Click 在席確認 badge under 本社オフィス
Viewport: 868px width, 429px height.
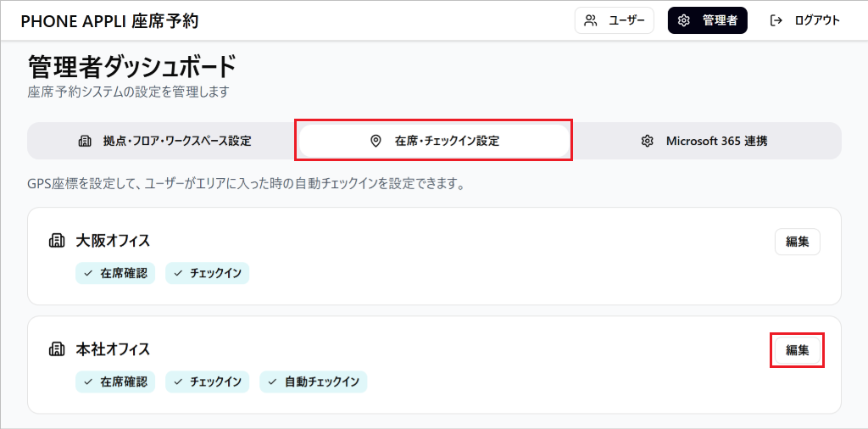tap(115, 382)
